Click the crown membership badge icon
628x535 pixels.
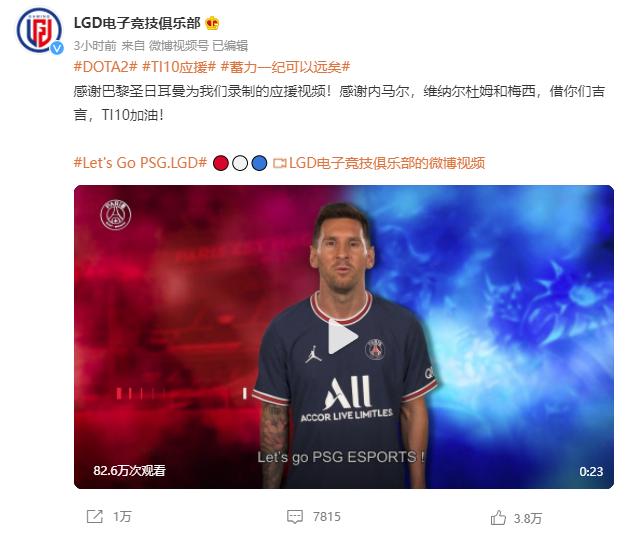[212, 23]
